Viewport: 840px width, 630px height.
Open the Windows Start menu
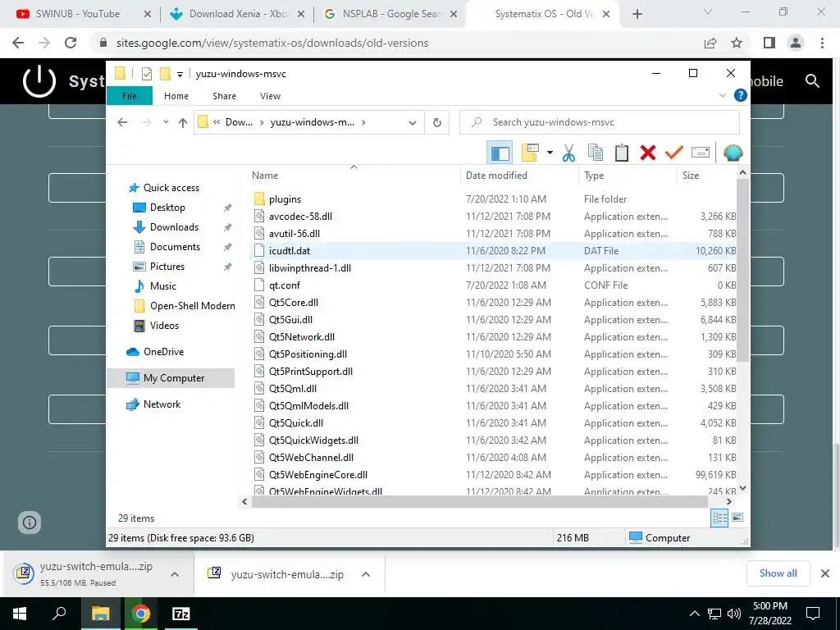[x=20, y=614]
